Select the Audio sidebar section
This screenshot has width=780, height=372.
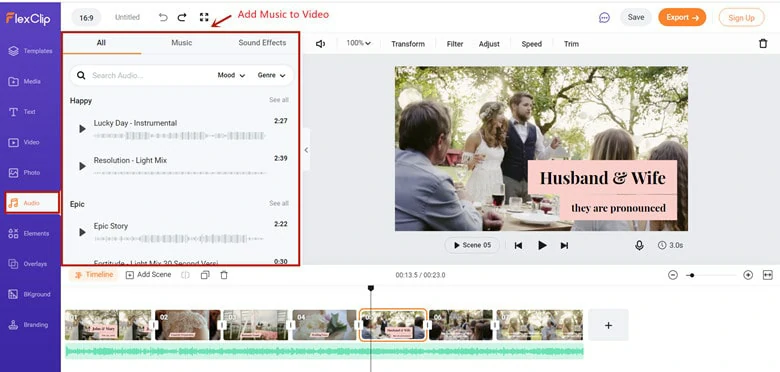coord(32,203)
